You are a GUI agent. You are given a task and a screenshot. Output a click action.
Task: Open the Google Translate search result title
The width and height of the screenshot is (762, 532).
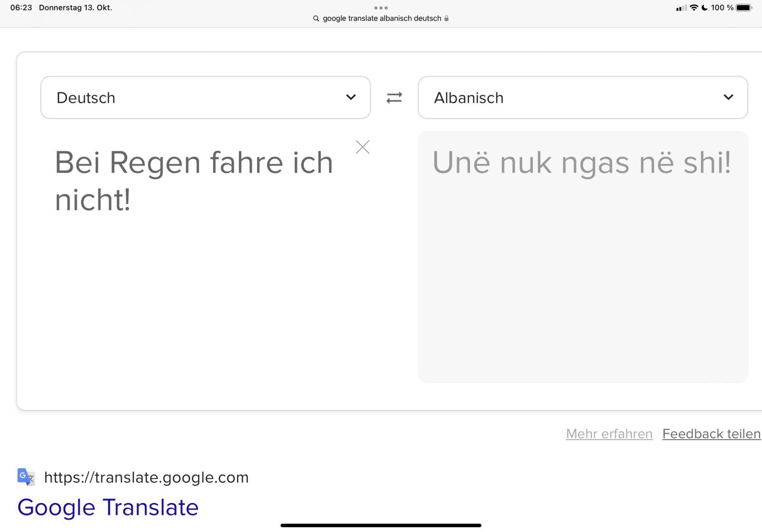[108, 507]
